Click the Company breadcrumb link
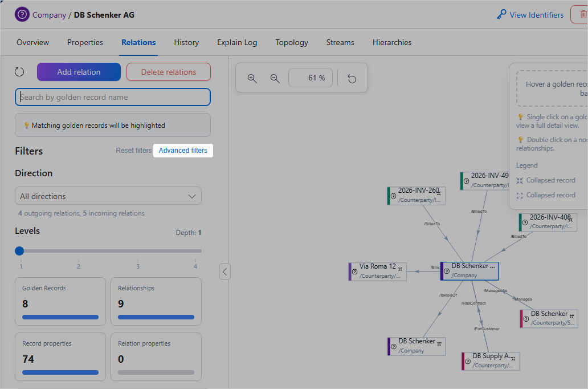588x389 pixels. click(49, 15)
